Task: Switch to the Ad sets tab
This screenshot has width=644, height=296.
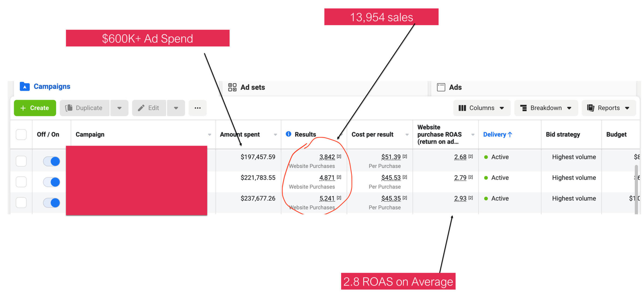Action: pyautogui.click(x=252, y=87)
